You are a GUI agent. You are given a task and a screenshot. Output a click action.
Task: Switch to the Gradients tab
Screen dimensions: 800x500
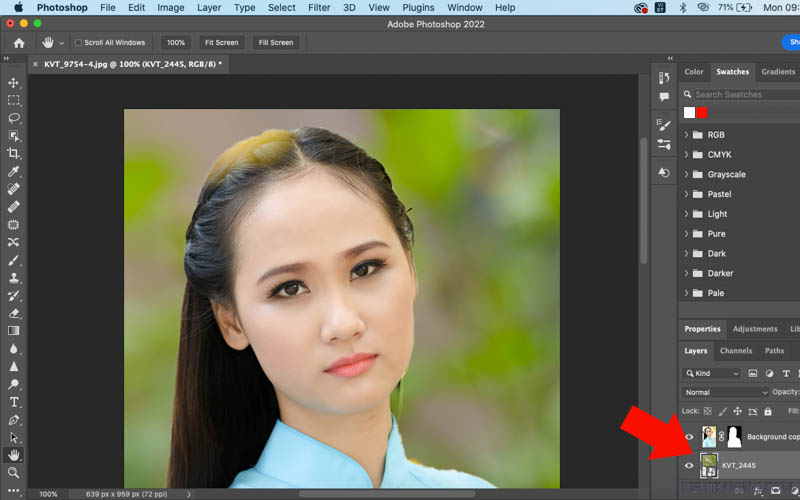pyautogui.click(x=778, y=72)
